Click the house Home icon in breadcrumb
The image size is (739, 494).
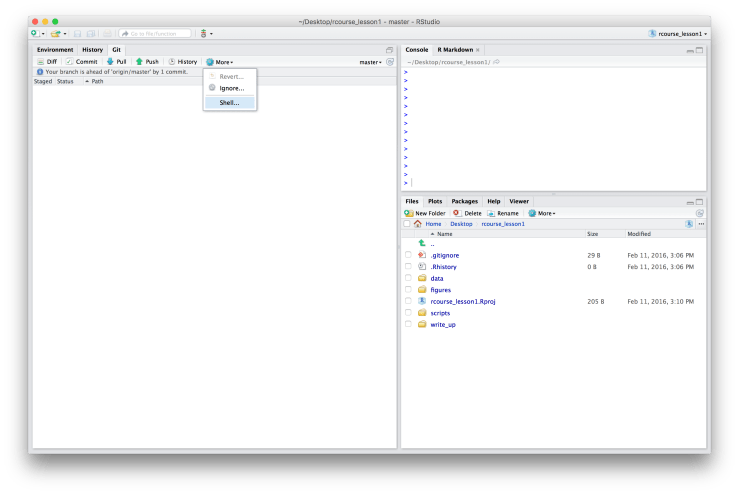click(418, 224)
